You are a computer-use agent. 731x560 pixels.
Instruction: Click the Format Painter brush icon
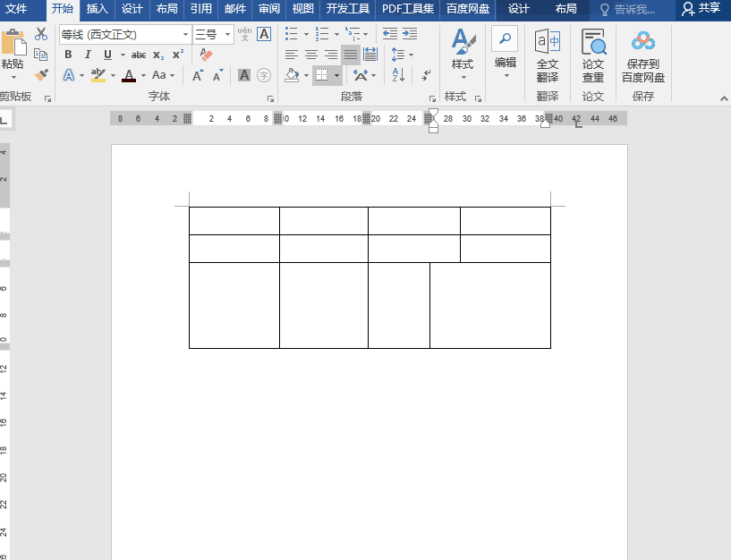point(41,75)
